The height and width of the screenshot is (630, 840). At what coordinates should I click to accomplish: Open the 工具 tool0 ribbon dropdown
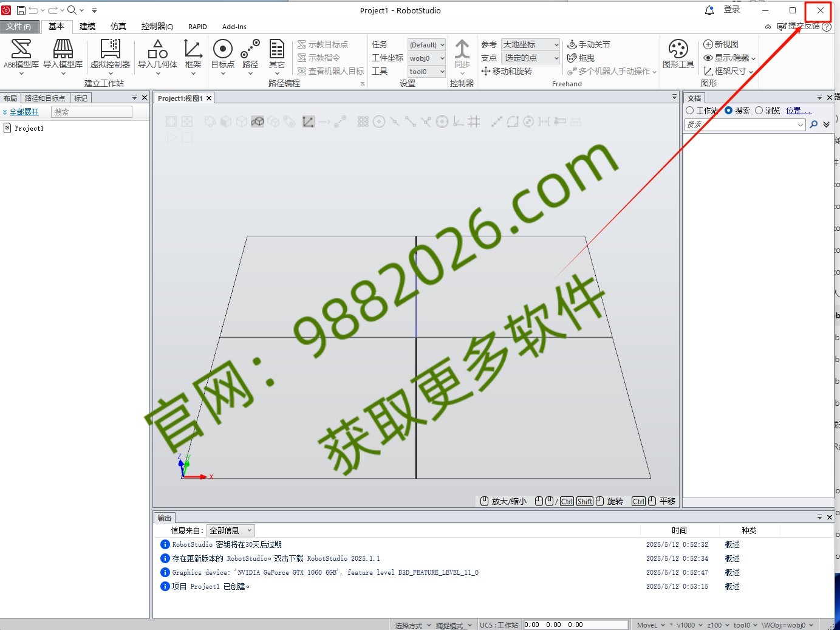[x=426, y=72]
